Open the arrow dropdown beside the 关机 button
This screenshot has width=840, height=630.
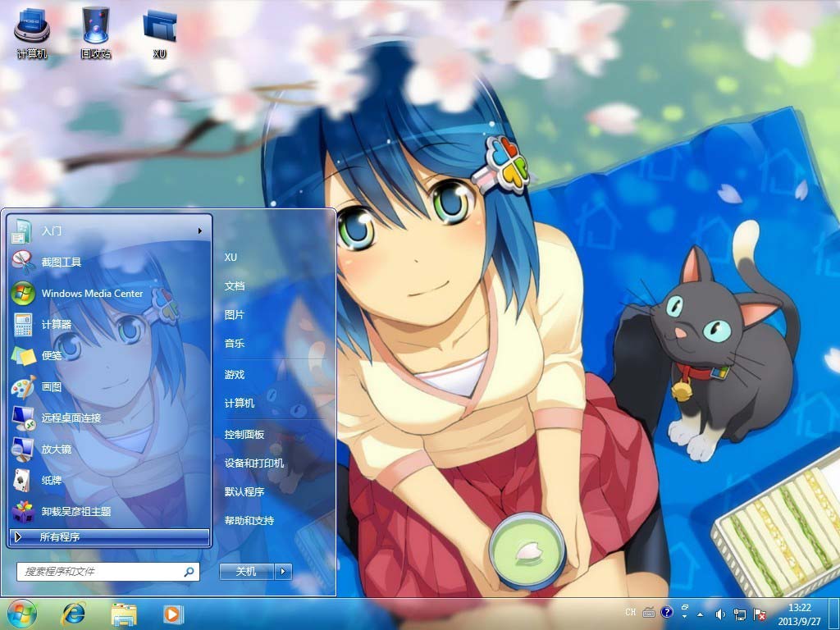pyautogui.click(x=283, y=572)
